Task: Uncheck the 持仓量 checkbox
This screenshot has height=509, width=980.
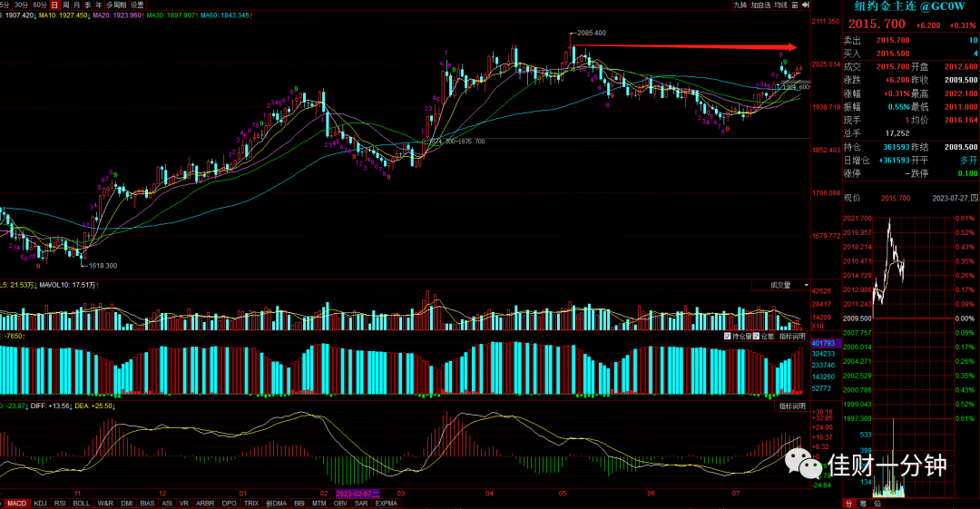Action: tap(728, 337)
